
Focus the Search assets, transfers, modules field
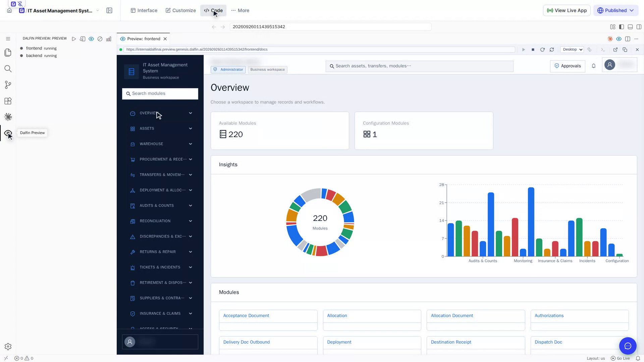(419, 66)
